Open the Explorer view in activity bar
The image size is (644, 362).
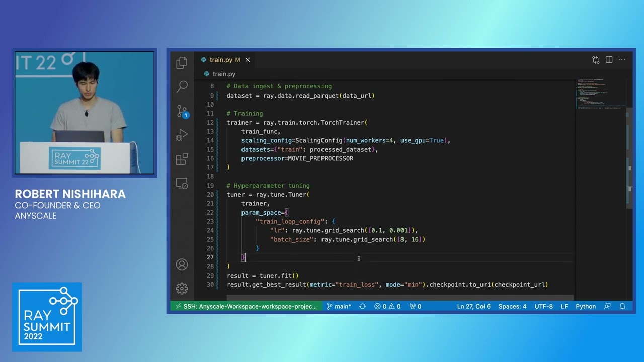[x=182, y=63]
